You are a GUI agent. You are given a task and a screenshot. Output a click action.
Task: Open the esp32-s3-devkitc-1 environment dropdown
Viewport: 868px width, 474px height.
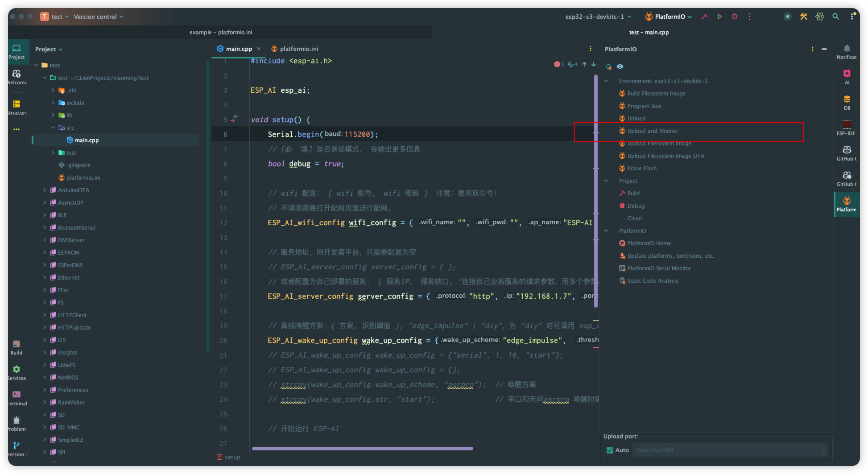598,16
